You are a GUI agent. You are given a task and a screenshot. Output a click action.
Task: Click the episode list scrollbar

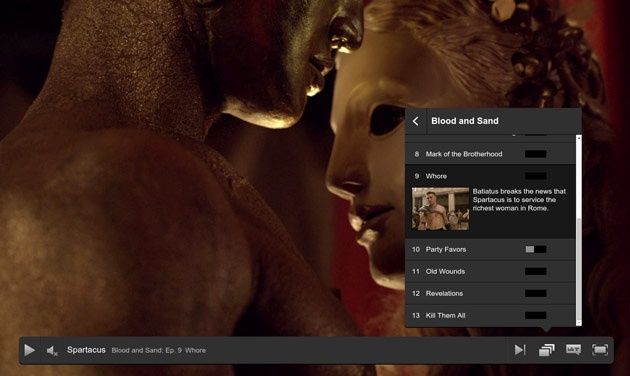coord(579,230)
